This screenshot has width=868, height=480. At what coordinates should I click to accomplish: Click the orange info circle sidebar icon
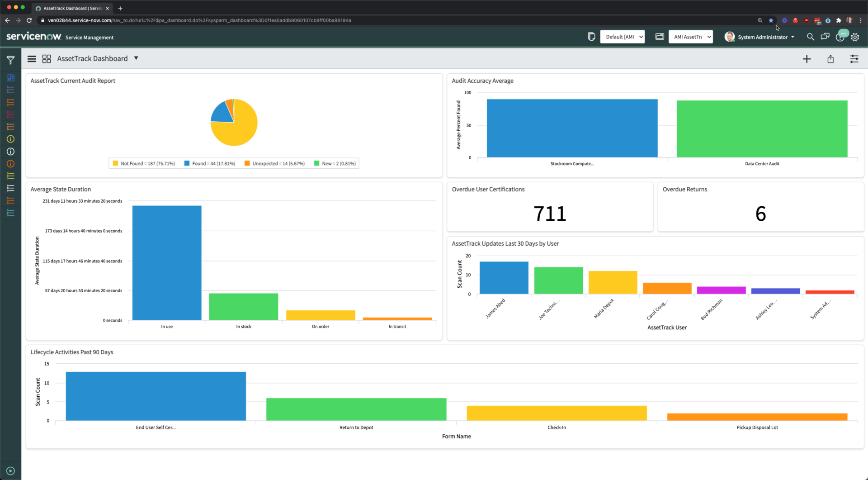10,164
